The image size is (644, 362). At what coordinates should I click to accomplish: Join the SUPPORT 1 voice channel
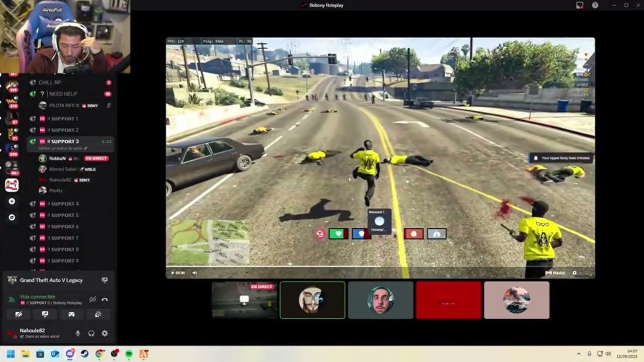[x=70, y=119]
